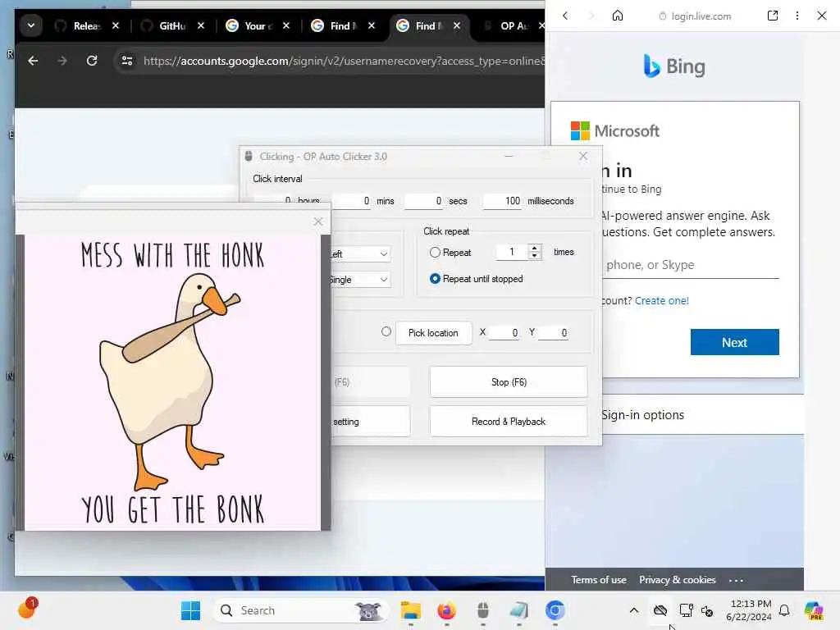This screenshot has height=630, width=840.
Task: Edit the secs click interval field
Action: coord(423,201)
